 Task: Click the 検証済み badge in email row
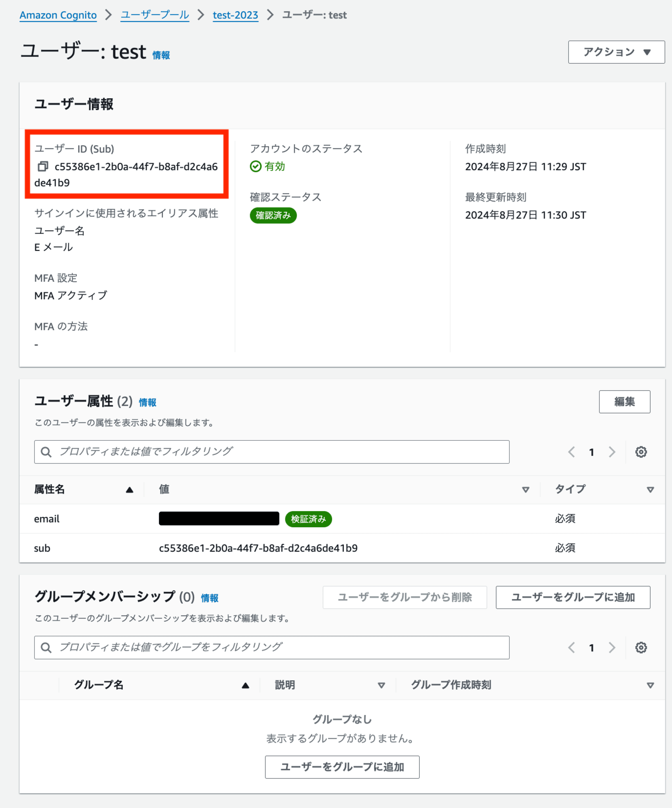[x=308, y=519]
